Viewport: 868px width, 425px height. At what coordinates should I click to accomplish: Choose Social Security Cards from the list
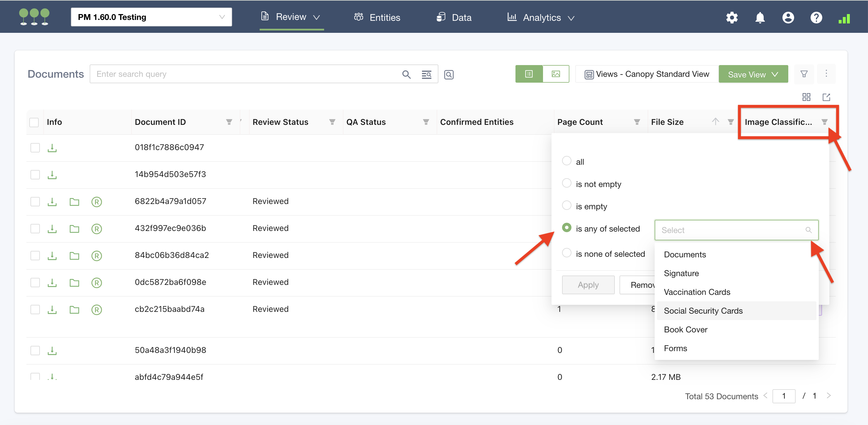click(703, 311)
